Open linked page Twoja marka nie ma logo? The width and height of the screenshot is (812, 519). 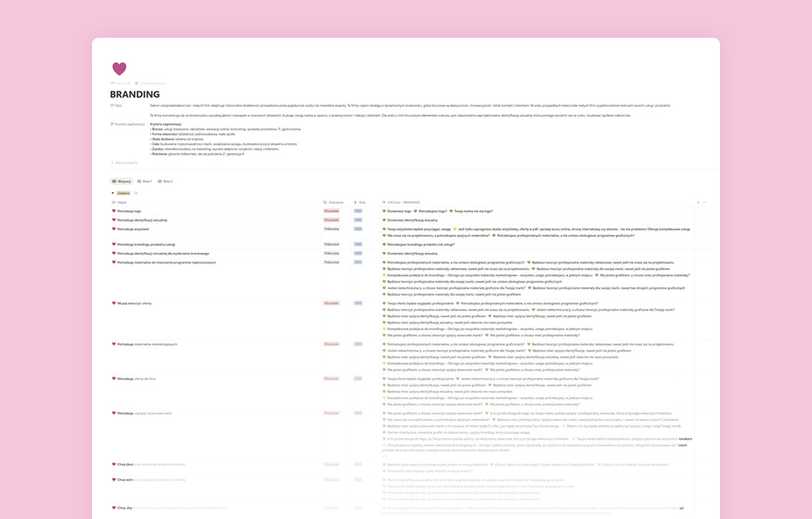474,211
